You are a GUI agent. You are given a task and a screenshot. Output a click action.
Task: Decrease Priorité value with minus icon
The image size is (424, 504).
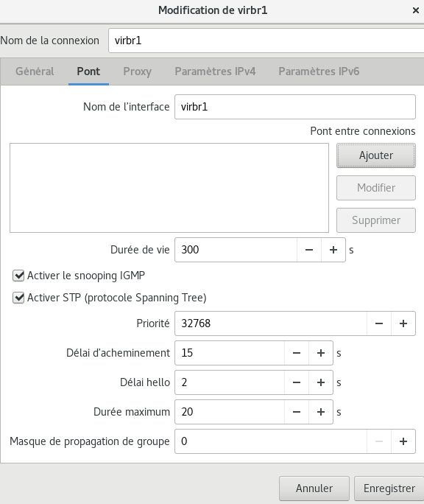(x=379, y=323)
